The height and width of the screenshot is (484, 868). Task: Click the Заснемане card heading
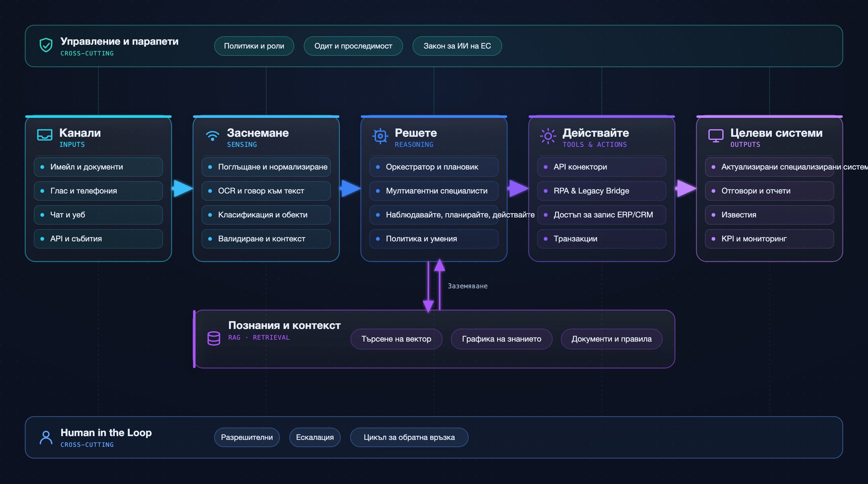coord(258,133)
